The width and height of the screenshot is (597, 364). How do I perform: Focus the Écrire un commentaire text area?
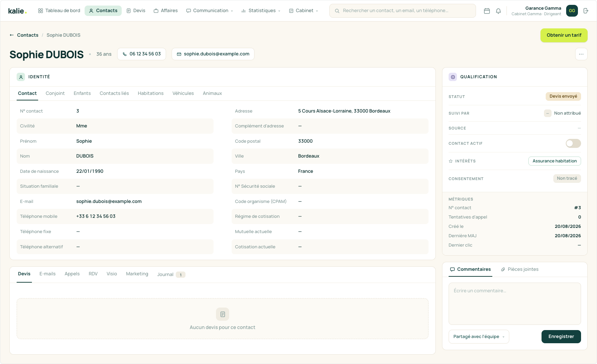pos(515,304)
